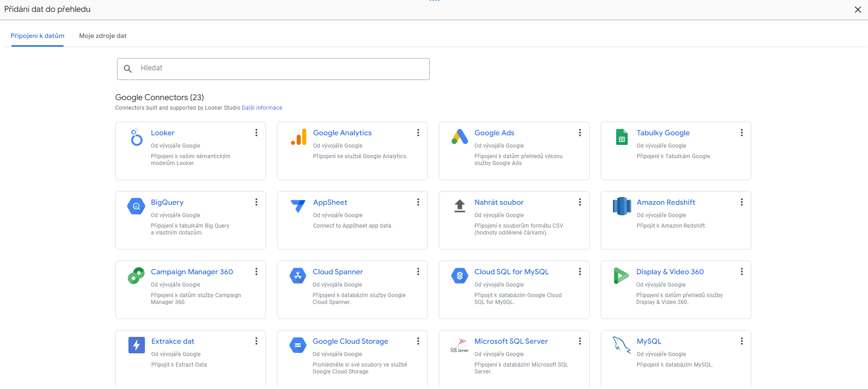Open three-dot menu for Cloud SQL for MySQL
This screenshot has width=868, height=389.
tap(580, 272)
